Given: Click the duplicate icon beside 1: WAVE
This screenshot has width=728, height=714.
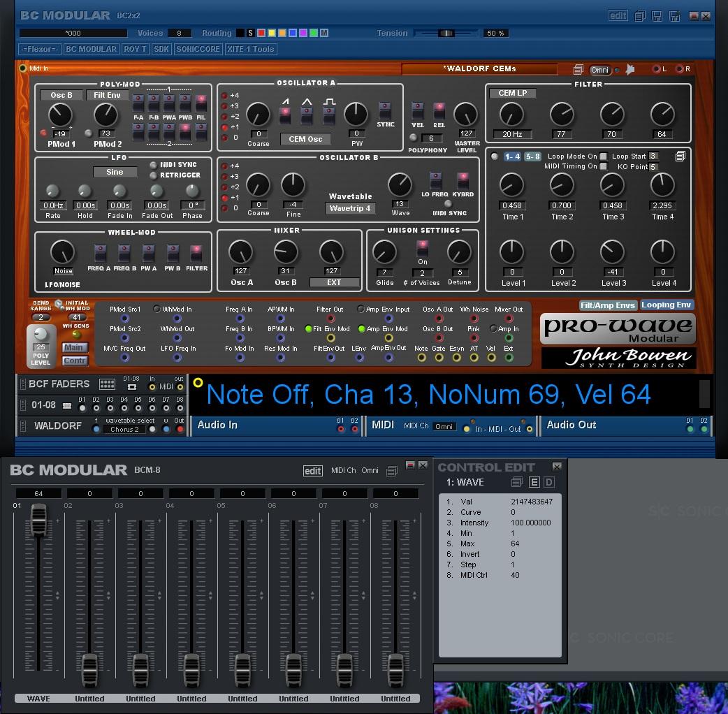Looking at the screenshot, I should (x=517, y=482).
